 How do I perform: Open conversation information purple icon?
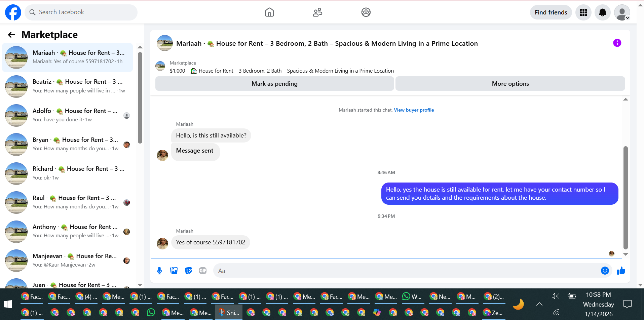pos(617,43)
